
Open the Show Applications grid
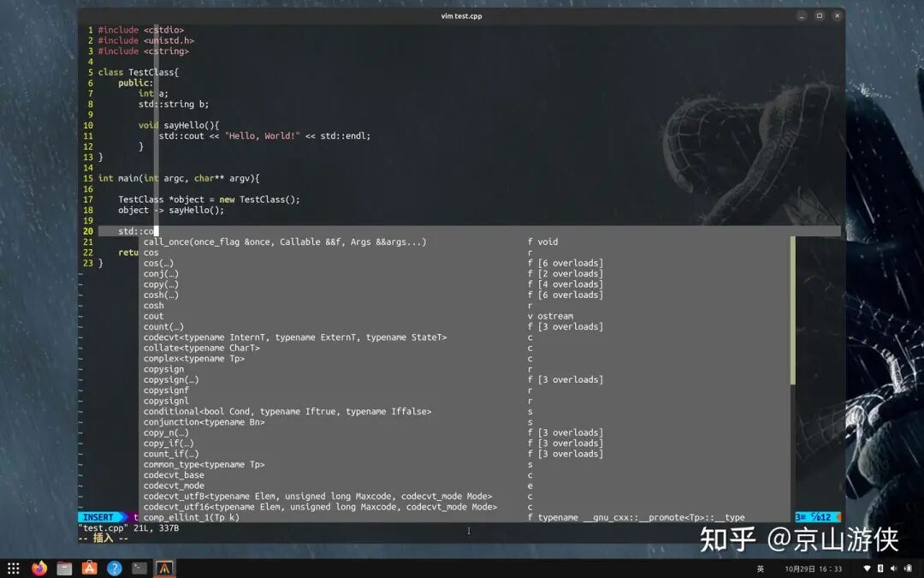tap(14, 569)
